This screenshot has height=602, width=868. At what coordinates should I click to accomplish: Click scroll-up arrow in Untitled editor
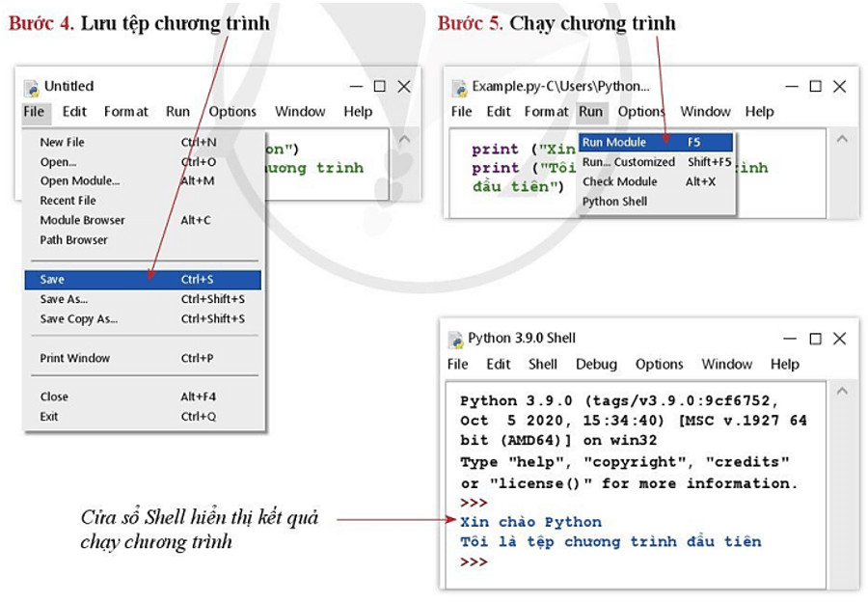[405, 140]
